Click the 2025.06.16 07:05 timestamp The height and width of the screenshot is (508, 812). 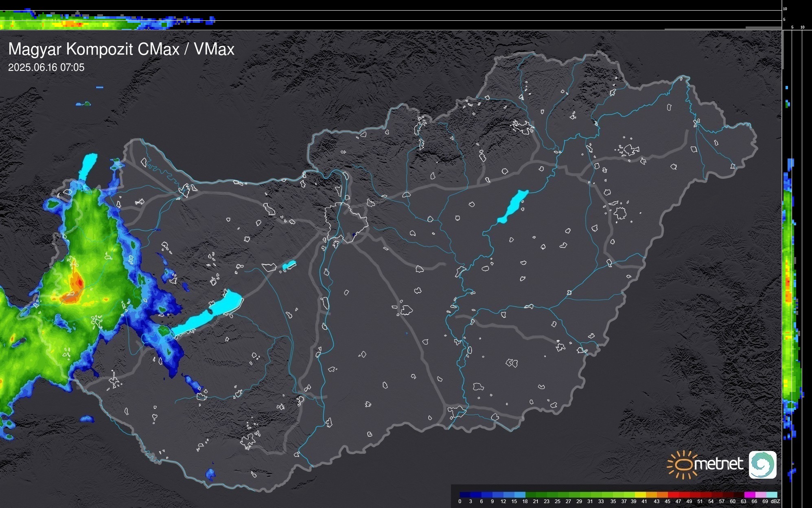[46, 67]
